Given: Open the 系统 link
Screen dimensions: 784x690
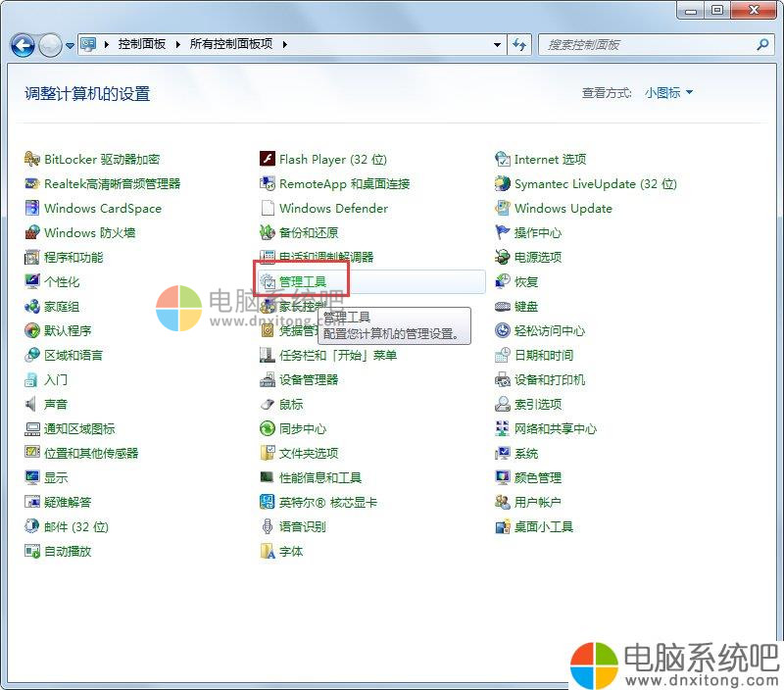Looking at the screenshot, I should [526, 454].
